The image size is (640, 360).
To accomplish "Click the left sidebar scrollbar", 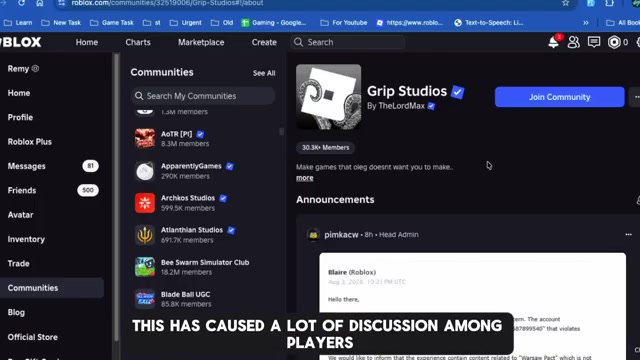I will [116, 196].
